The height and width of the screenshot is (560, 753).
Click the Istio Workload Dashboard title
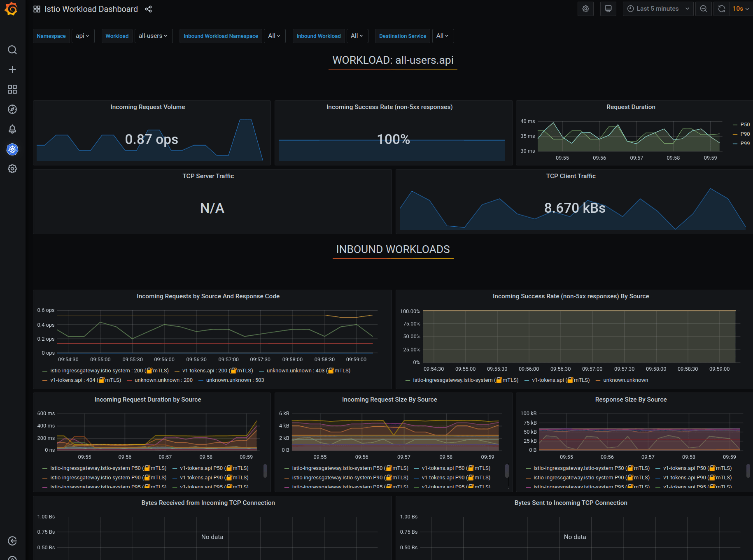(x=91, y=9)
